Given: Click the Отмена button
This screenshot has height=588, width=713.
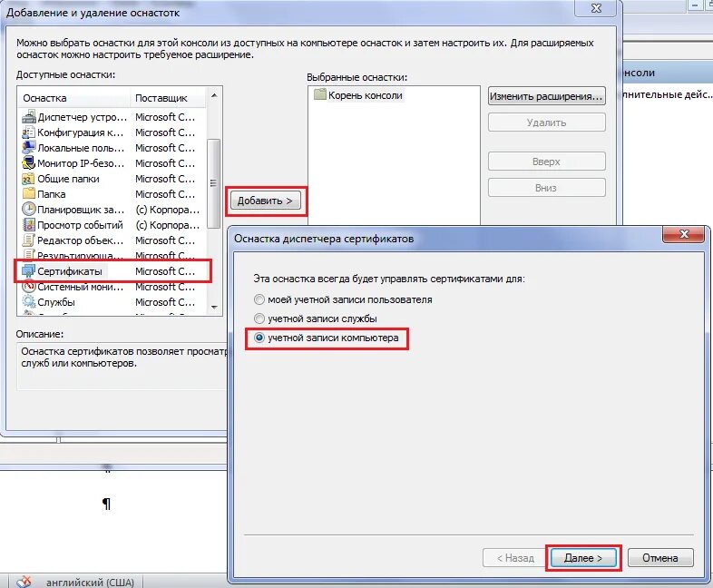Looking at the screenshot, I should (660, 558).
